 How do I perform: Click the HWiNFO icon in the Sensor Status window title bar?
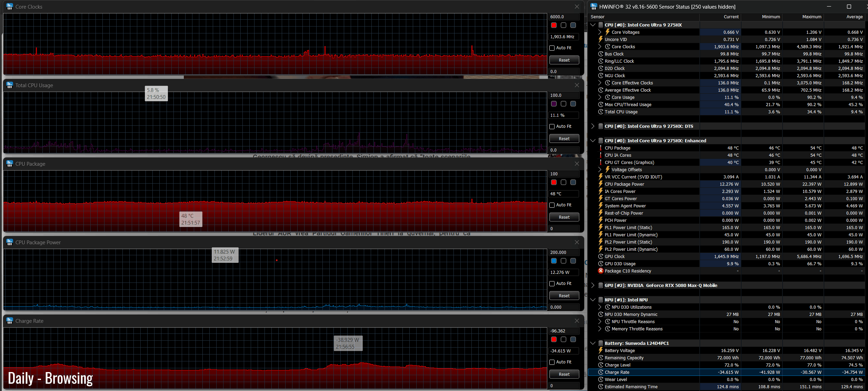point(593,7)
